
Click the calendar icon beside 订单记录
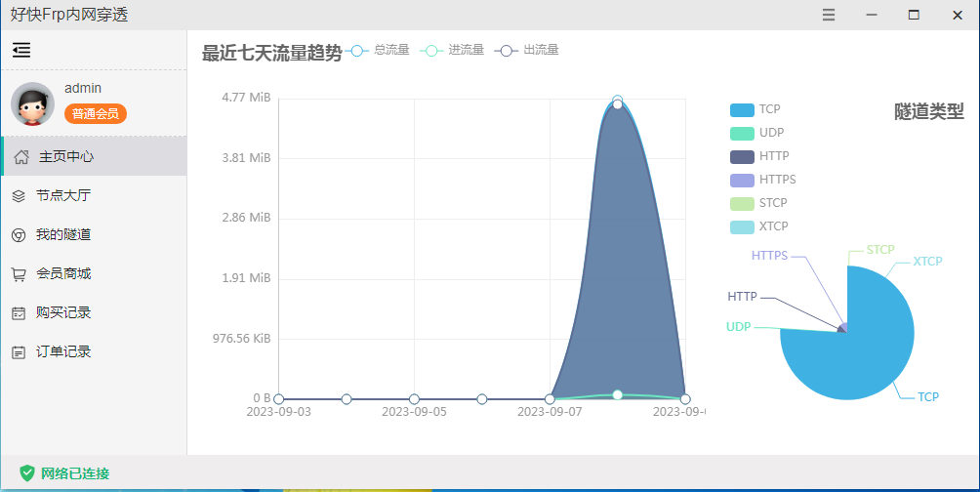(x=19, y=352)
